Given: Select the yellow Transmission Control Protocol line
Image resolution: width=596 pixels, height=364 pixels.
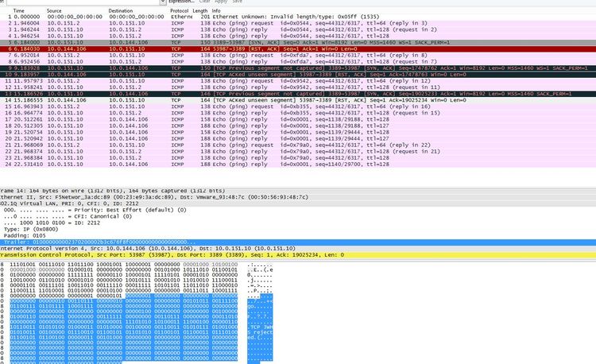Looking at the screenshot, I should pyautogui.click(x=298, y=255).
